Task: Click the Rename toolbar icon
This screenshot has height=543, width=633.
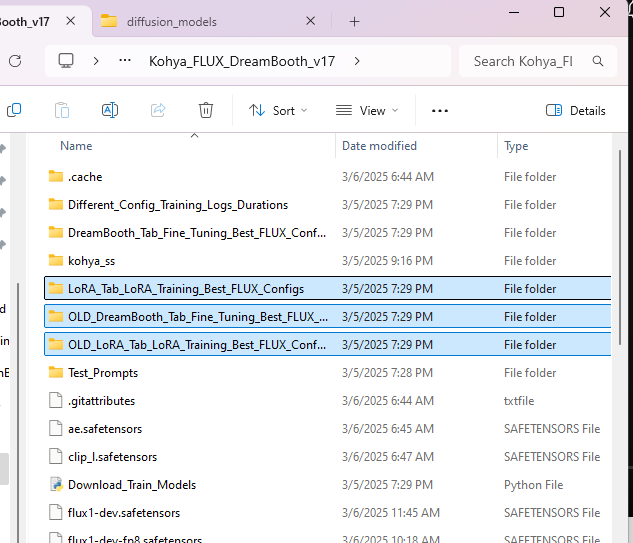Action: tap(110, 110)
